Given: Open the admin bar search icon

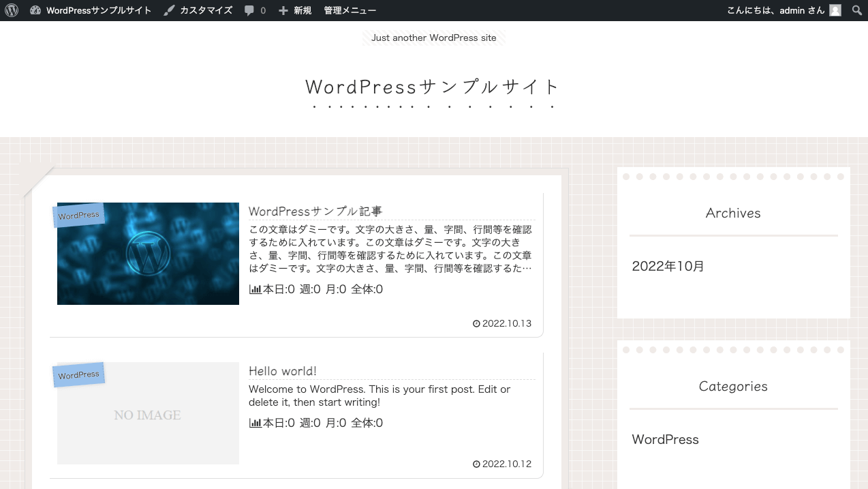Looking at the screenshot, I should tap(857, 10).
